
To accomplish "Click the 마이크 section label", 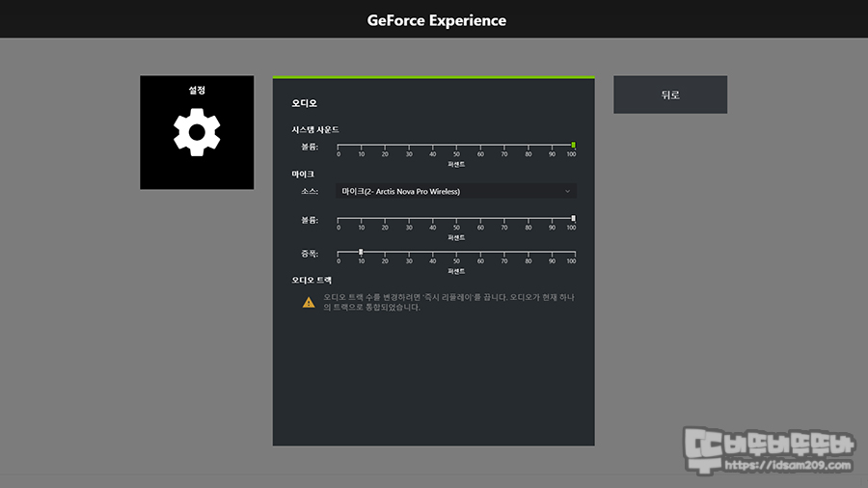I will coord(303,174).
